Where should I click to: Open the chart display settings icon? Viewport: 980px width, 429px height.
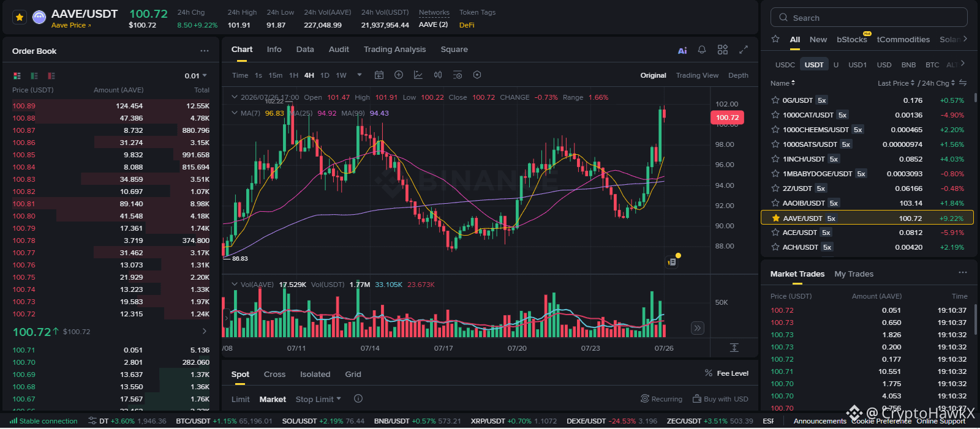point(458,75)
